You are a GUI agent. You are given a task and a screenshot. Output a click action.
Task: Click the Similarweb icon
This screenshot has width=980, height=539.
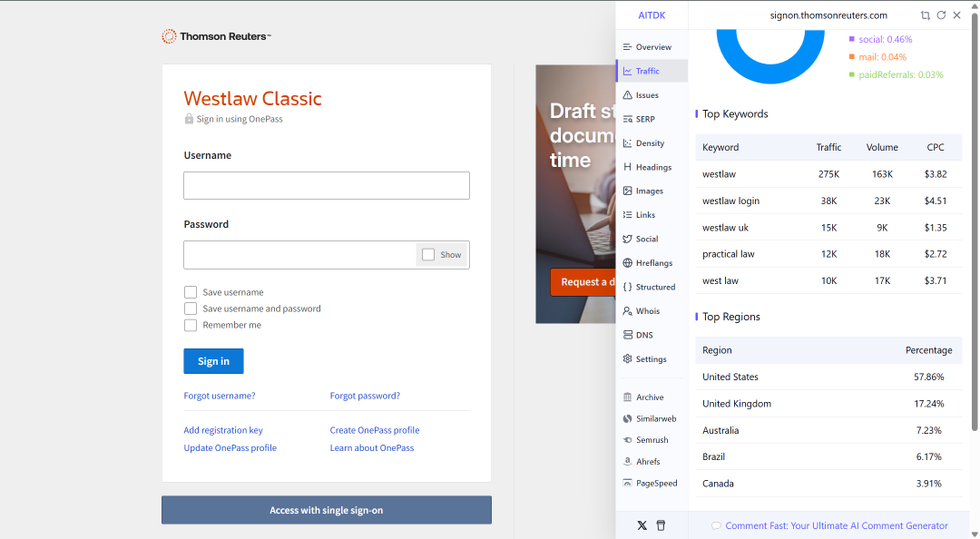[628, 418]
